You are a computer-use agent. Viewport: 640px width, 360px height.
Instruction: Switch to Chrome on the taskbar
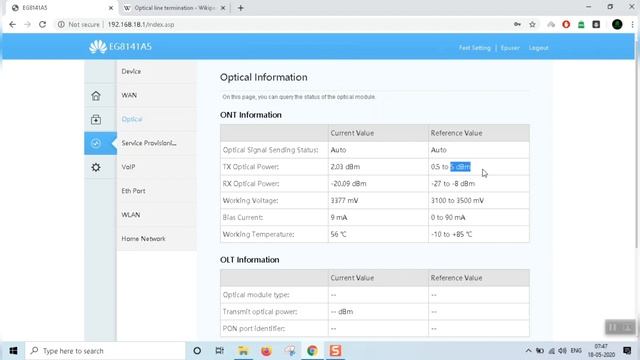[x=312, y=351]
